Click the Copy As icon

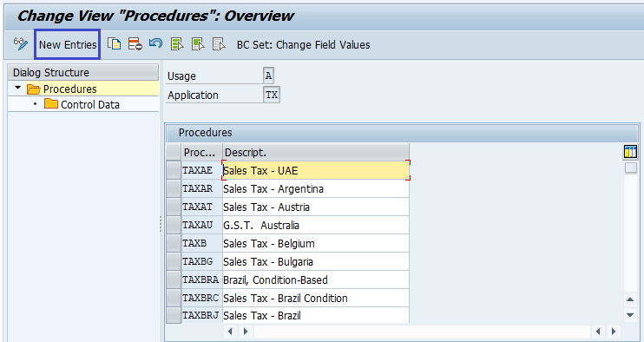coord(115,43)
